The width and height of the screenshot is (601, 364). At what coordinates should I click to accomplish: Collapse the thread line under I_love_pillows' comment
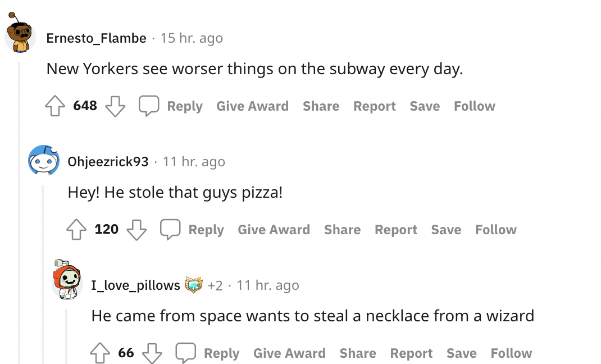(x=66, y=336)
